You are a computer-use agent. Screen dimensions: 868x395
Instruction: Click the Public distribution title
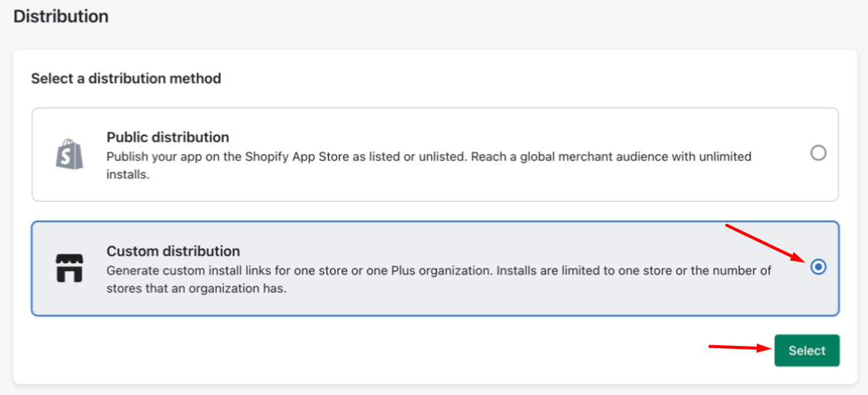[x=167, y=137]
